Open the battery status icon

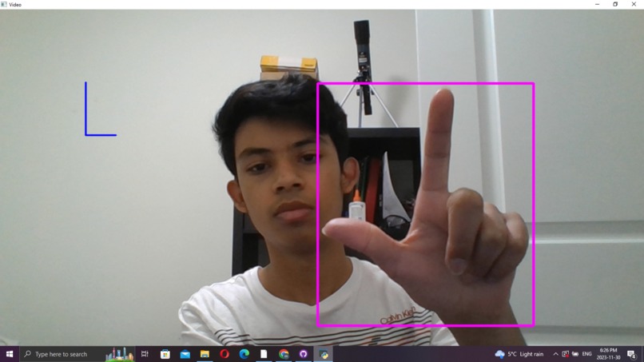click(x=575, y=354)
